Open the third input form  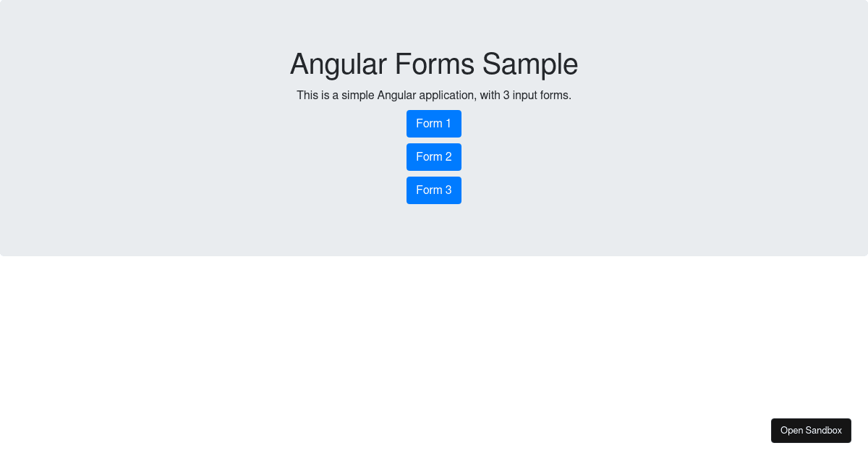click(x=434, y=190)
